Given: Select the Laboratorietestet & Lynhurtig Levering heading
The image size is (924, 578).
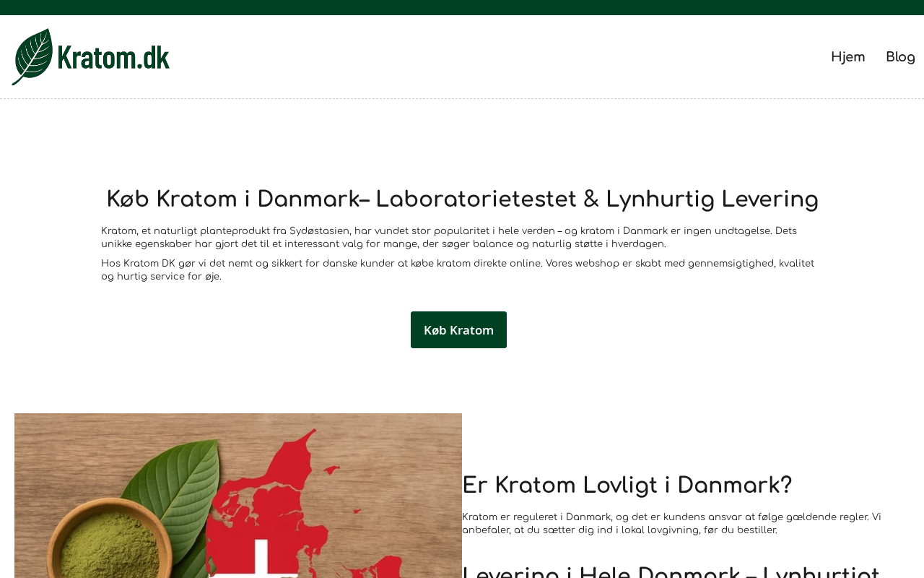Looking at the screenshot, I should [x=462, y=199].
